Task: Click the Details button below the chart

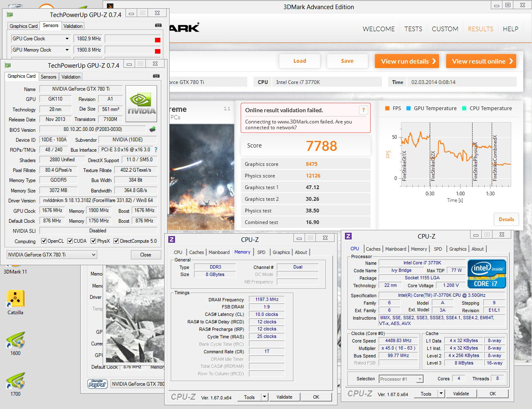Action: [506, 219]
